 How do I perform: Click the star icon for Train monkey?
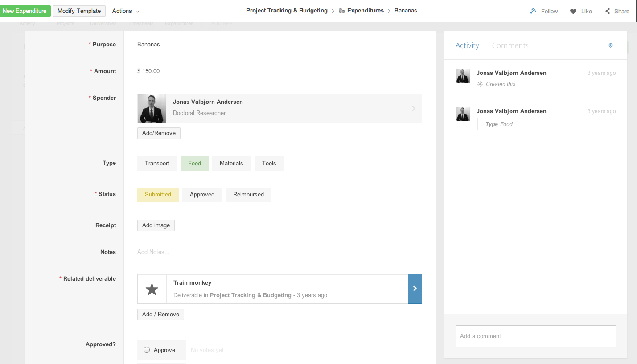tap(152, 290)
